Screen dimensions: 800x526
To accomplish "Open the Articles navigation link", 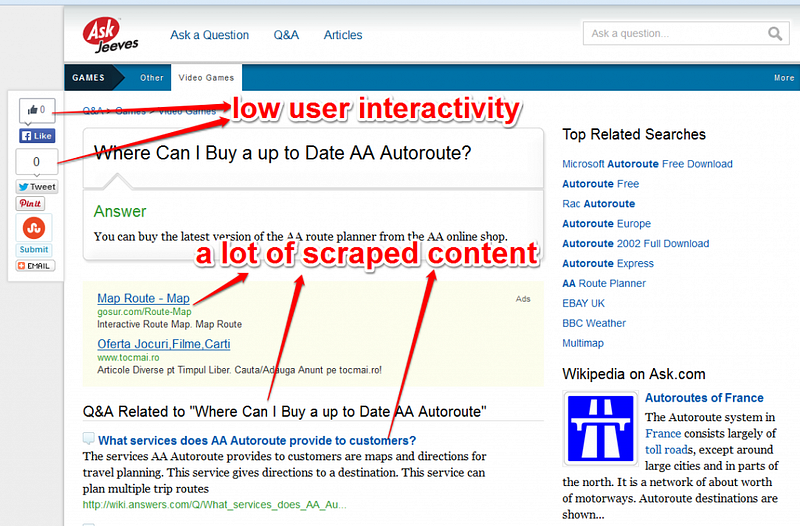I will point(343,35).
